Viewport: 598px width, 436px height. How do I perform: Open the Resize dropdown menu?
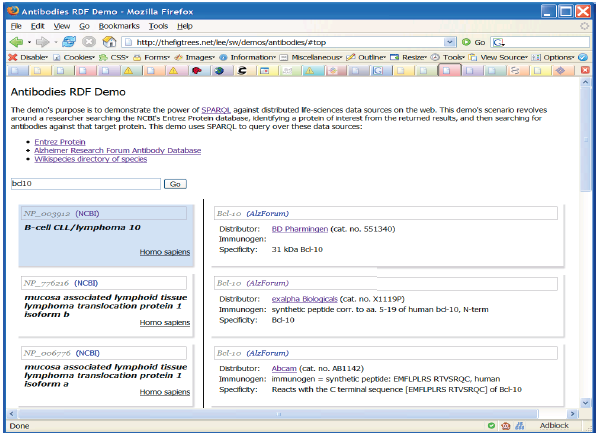click(x=408, y=57)
